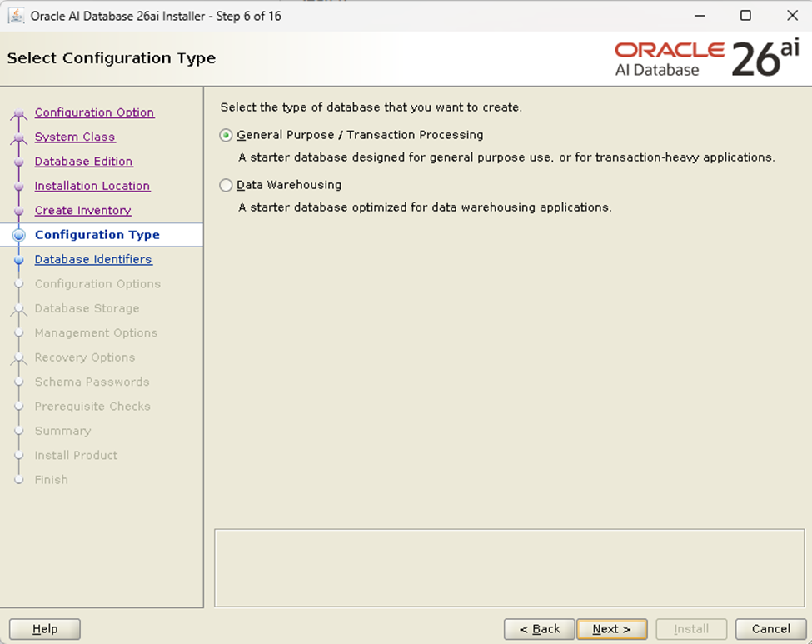Click the Next button
This screenshot has height=644, width=812.
pyautogui.click(x=611, y=629)
